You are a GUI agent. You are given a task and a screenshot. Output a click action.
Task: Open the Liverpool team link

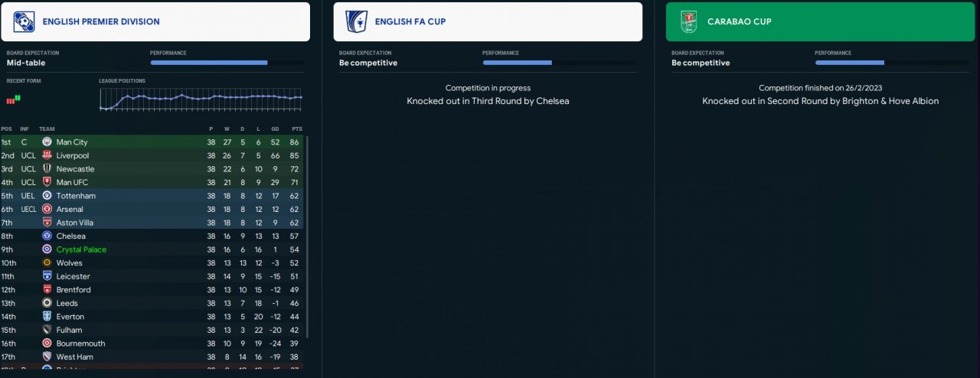(73, 155)
